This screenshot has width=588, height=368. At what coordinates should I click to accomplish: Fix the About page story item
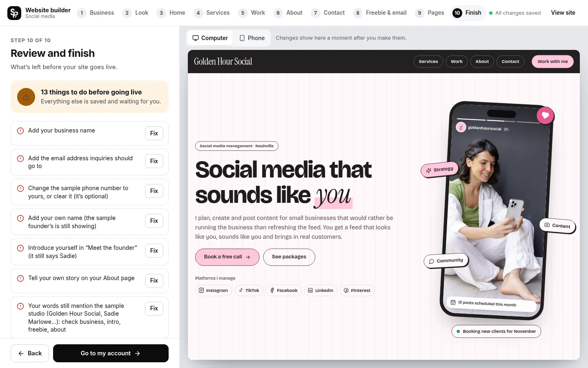[154, 280]
